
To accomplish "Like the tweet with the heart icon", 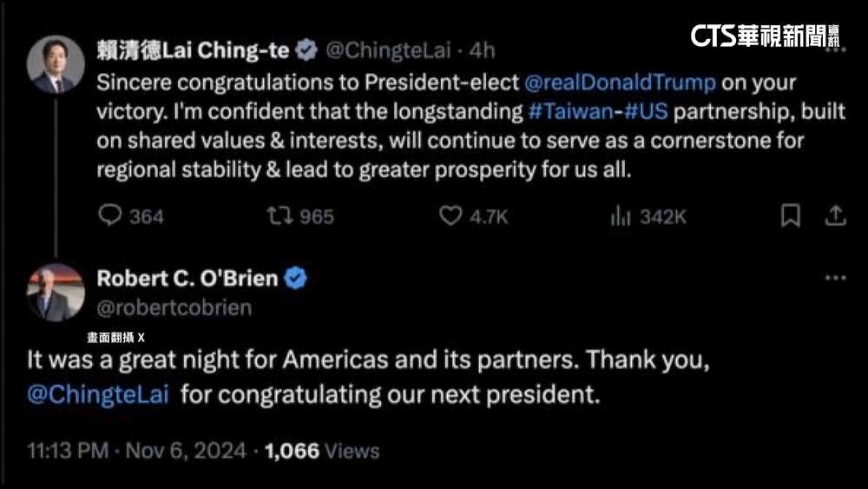I will (x=450, y=215).
